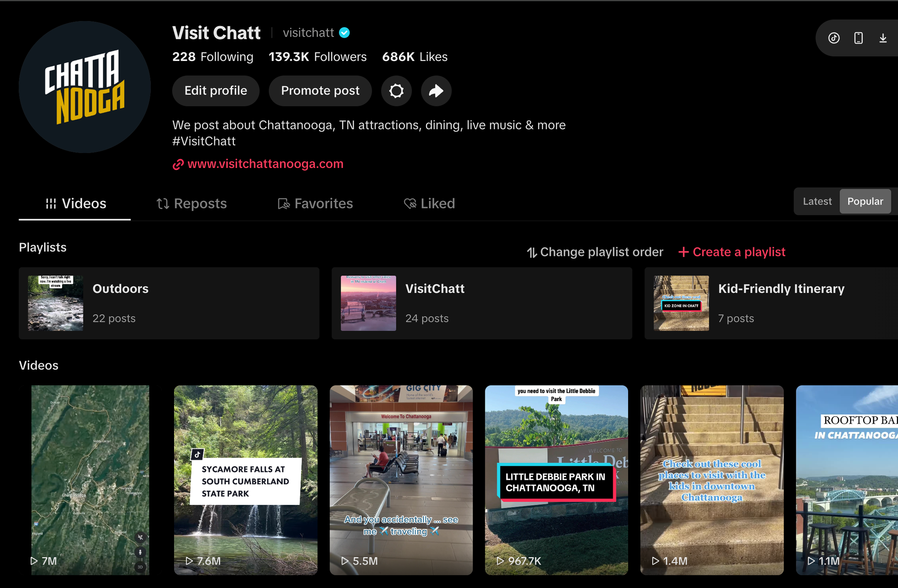Click Create a playlist
Screen dimensions: 898x588
pyautogui.click(x=732, y=252)
